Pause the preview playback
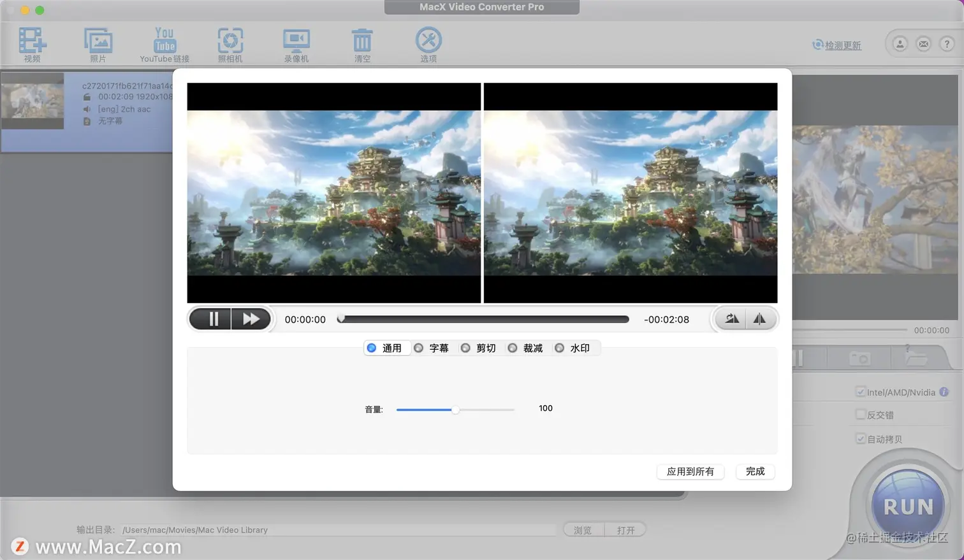The image size is (964, 560). click(x=211, y=319)
